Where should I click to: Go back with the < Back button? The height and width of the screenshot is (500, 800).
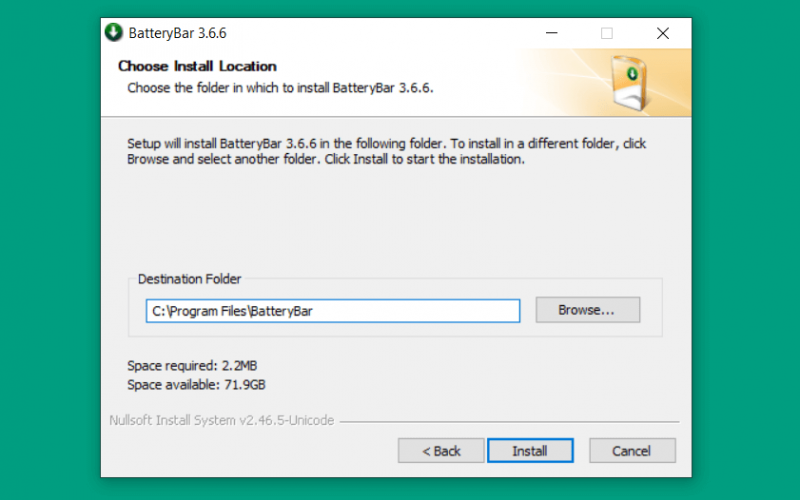pyautogui.click(x=441, y=451)
